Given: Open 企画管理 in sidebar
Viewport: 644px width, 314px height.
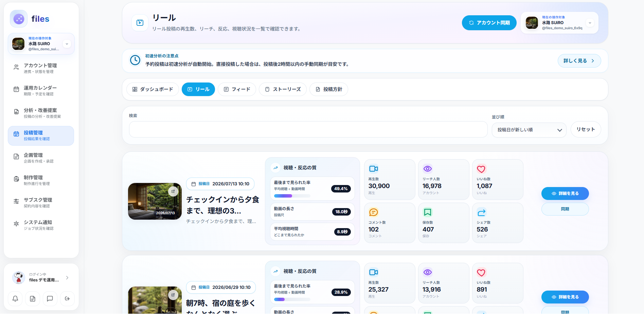Looking at the screenshot, I should pos(41,158).
